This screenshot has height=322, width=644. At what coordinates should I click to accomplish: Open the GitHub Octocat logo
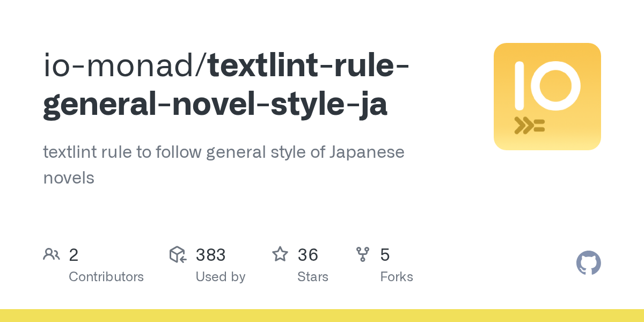pyautogui.click(x=588, y=263)
